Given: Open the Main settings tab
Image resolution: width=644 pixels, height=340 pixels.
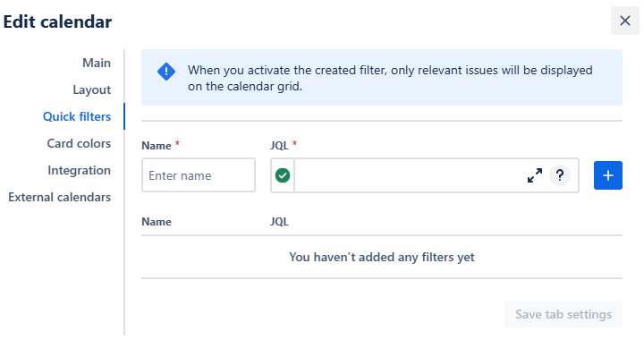Looking at the screenshot, I should point(97,63).
